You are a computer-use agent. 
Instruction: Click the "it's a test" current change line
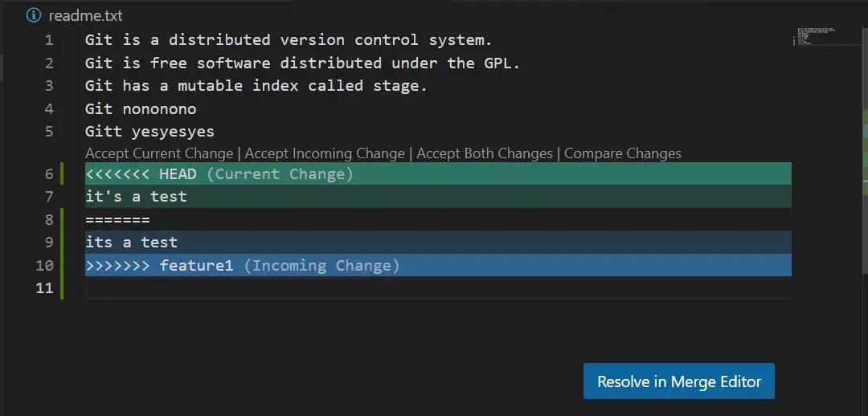(136, 197)
